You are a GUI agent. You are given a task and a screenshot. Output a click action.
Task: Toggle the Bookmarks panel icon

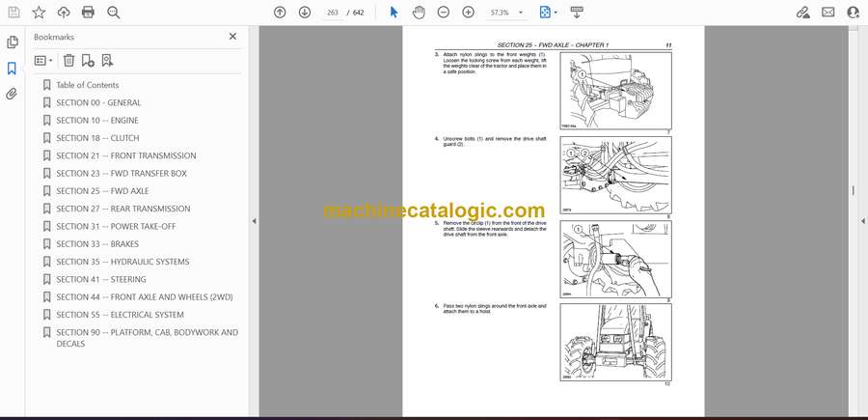pos(12,69)
